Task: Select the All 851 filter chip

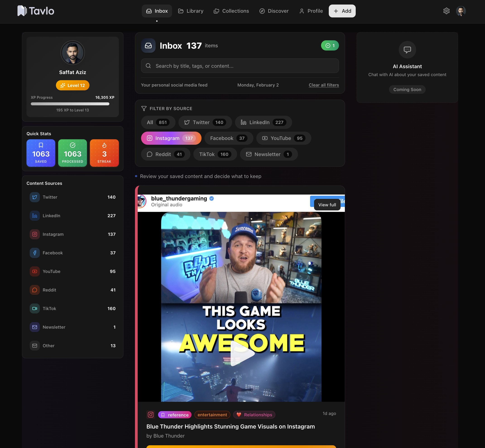Action: pyautogui.click(x=158, y=122)
